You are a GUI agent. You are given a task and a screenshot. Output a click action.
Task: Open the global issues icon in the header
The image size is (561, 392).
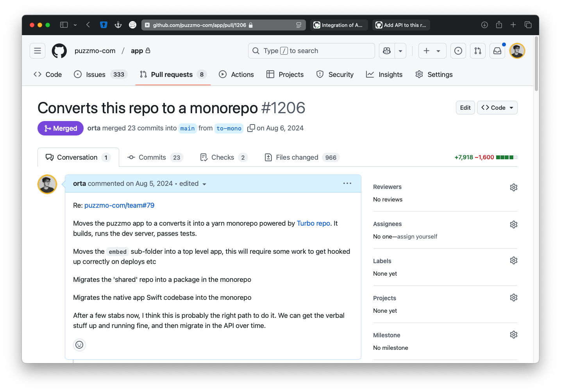click(x=458, y=50)
